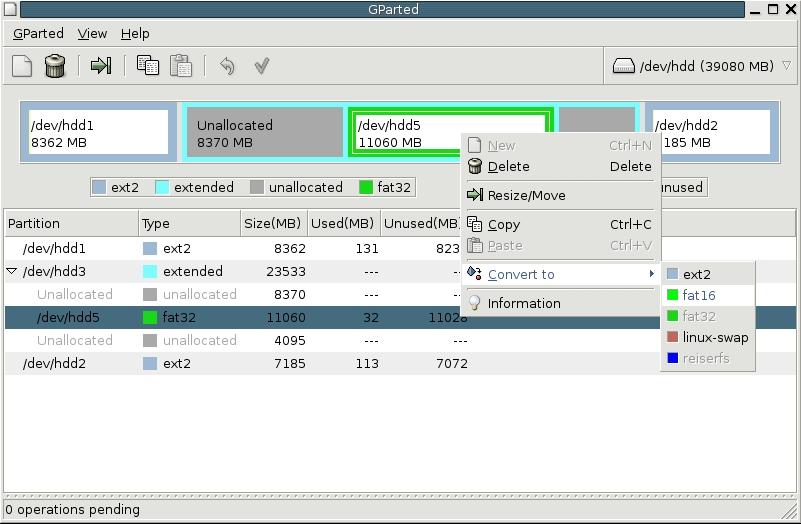
Task: Click the fat32 legend entry below the disk map
Action: [x=385, y=187]
